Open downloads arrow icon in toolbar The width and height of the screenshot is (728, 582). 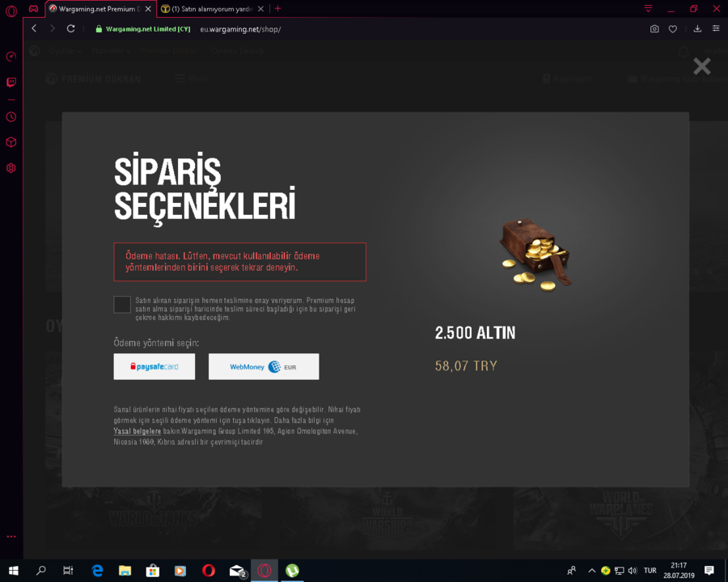[x=697, y=29]
